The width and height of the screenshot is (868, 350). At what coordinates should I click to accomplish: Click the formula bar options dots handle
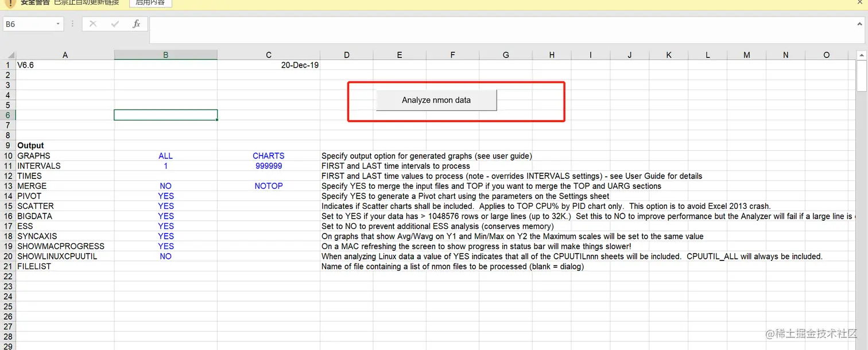coord(72,24)
